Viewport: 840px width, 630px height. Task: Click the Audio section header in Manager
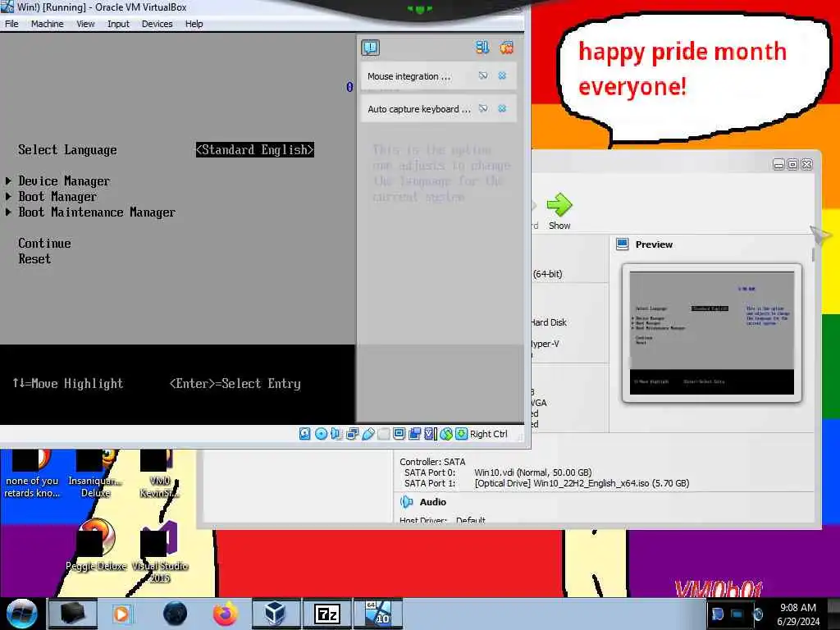(x=432, y=502)
